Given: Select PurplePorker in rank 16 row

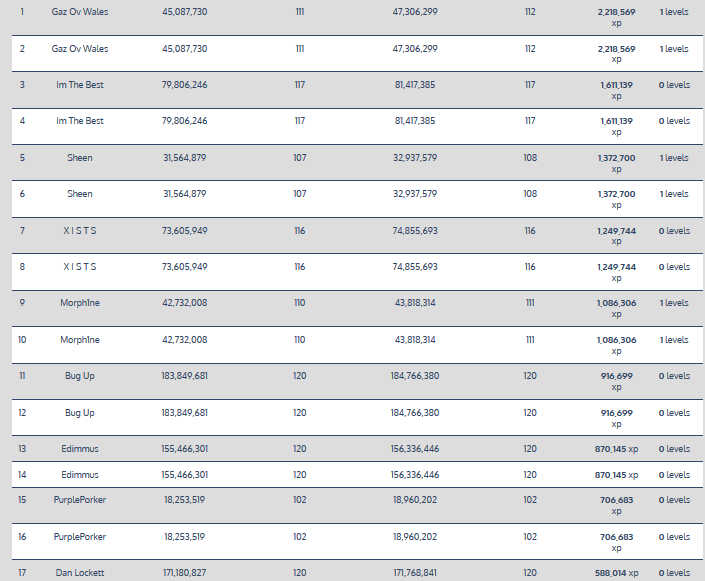Looking at the screenshot, I should [80, 537].
